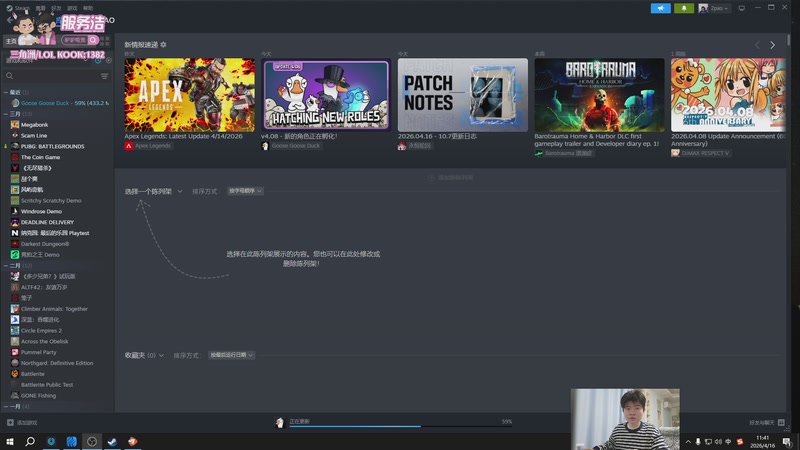Screen dimensions: 800x450
Task: Click the library search magnifier icon
Action: click(10, 76)
